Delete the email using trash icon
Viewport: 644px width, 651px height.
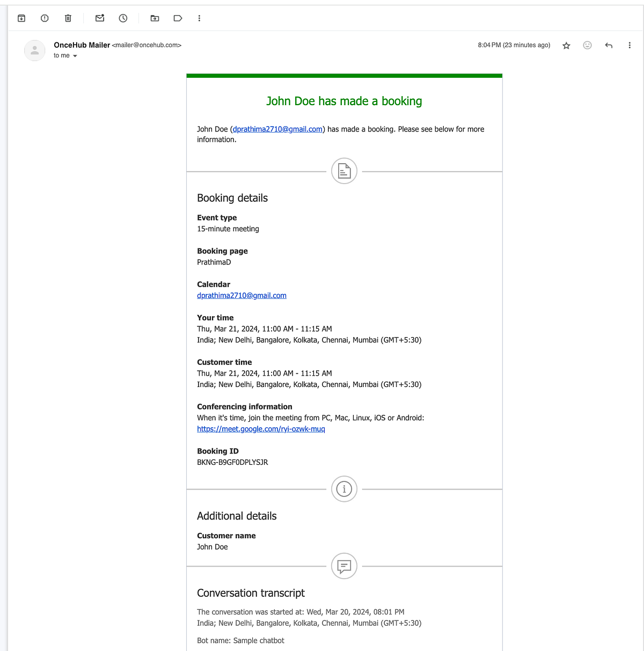click(x=68, y=18)
